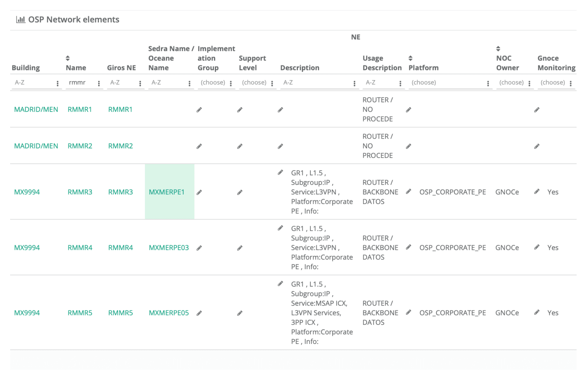Open Support Level choose filter
The width and height of the screenshot is (588, 380).
[x=254, y=83]
